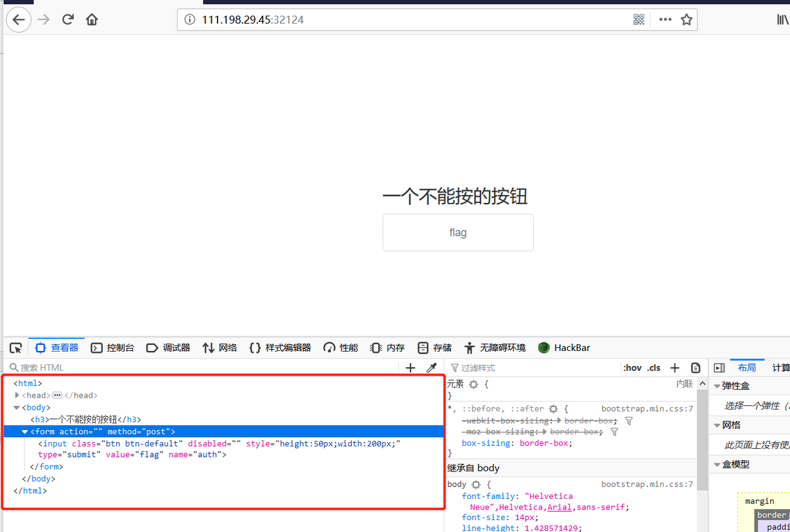Open the 无障碍环境 accessibility tab
The height and width of the screenshot is (532, 790).
(495, 348)
